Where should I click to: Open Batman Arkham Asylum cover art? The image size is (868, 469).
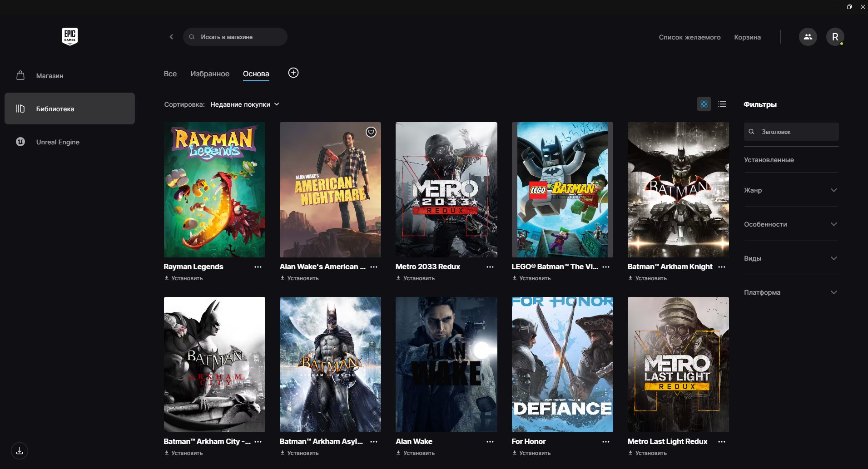pyautogui.click(x=330, y=365)
